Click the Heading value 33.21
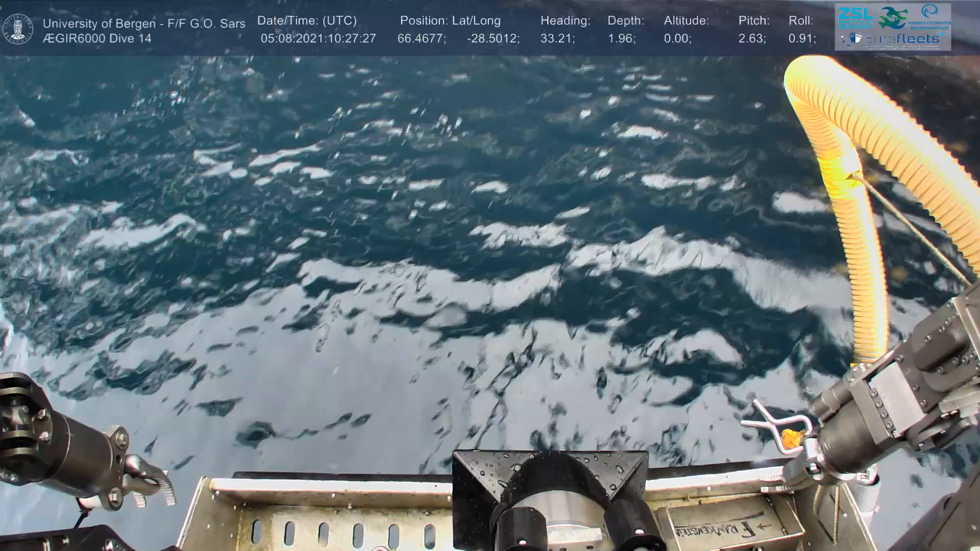The height and width of the screenshot is (551, 980). [557, 39]
